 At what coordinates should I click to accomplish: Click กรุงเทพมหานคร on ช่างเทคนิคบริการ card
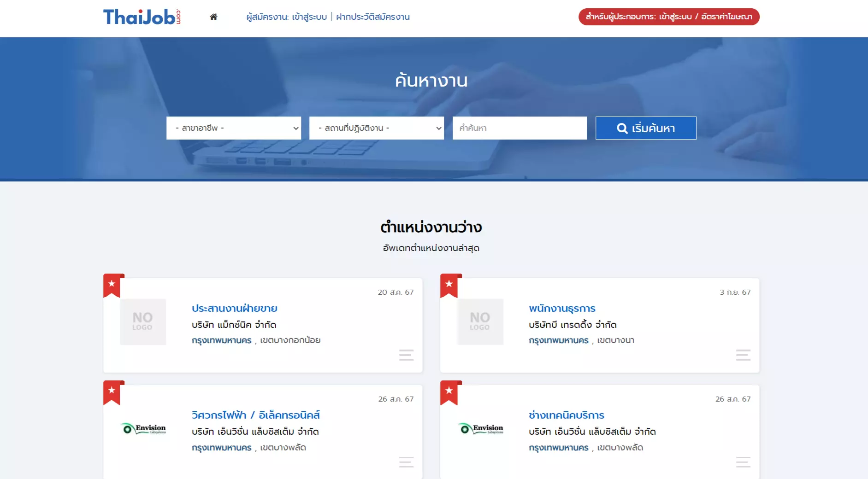pyautogui.click(x=559, y=448)
